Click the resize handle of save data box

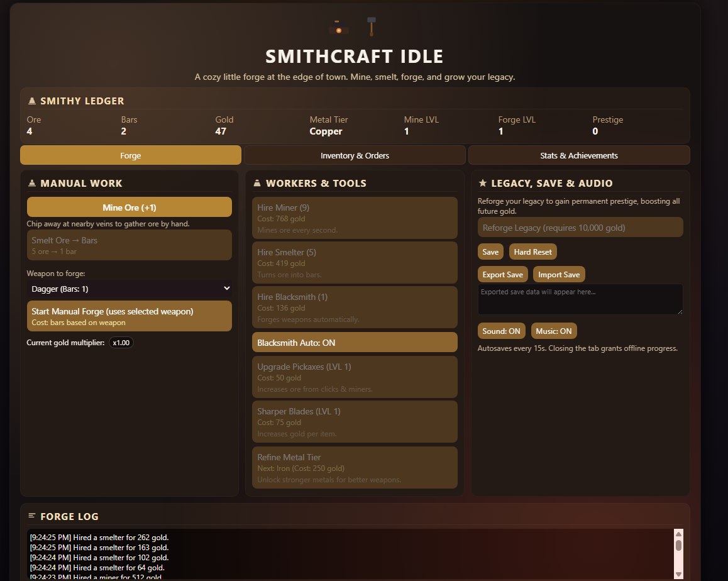tap(680, 312)
